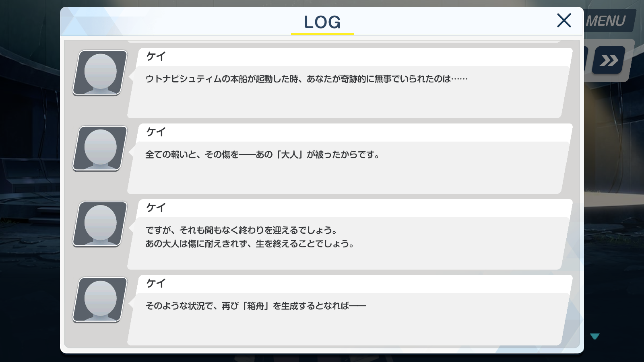This screenshot has height=362, width=644.
Task: Select the avatar beside the ウトナピシュティム line
Action: [x=100, y=73]
